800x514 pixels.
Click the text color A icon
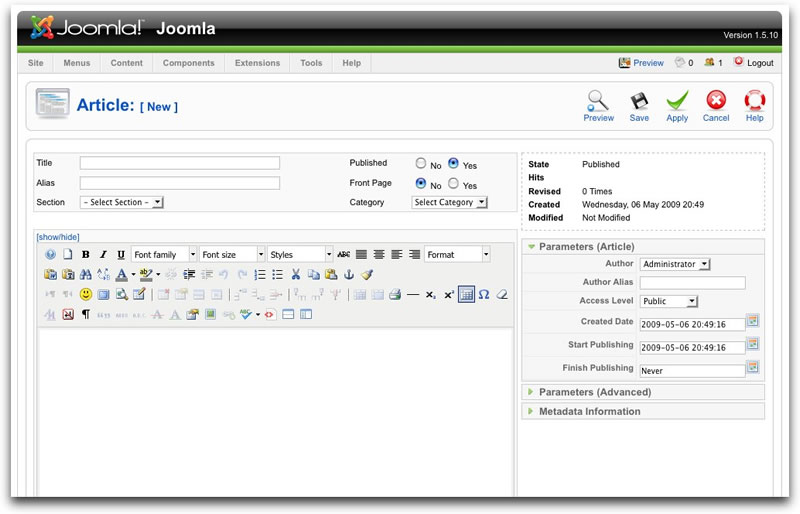point(121,275)
